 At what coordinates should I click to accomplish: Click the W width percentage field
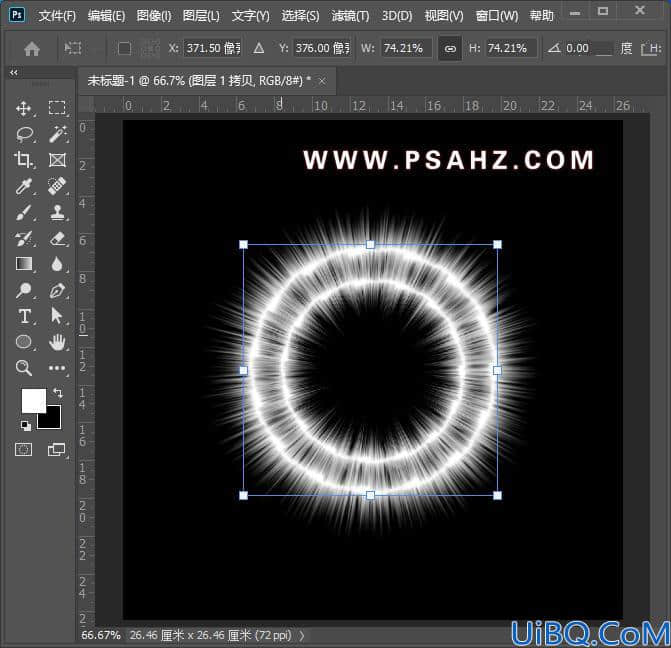pyautogui.click(x=406, y=48)
